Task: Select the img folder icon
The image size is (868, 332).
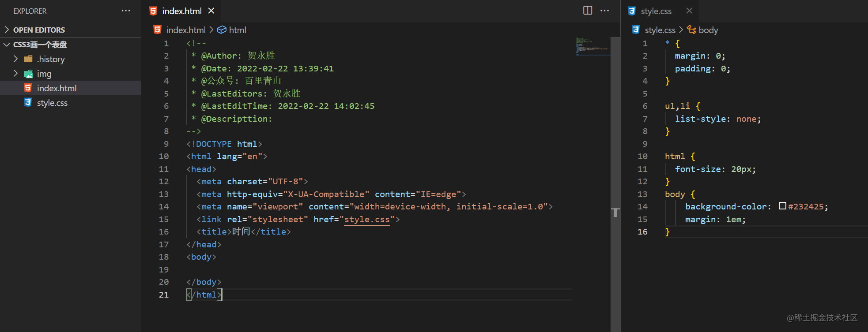Action: (x=28, y=74)
